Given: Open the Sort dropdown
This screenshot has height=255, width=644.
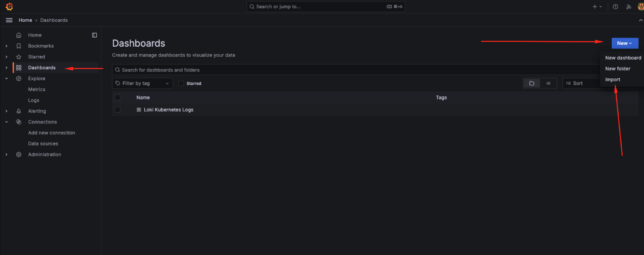Looking at the screenshot, I should coord(582,83).
